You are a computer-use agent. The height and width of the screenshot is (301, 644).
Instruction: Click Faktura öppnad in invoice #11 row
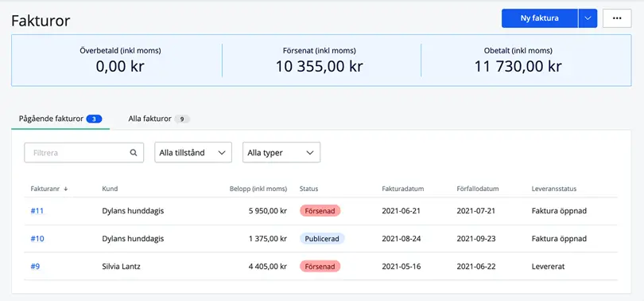pyautogui.click(x=559, y=211)
